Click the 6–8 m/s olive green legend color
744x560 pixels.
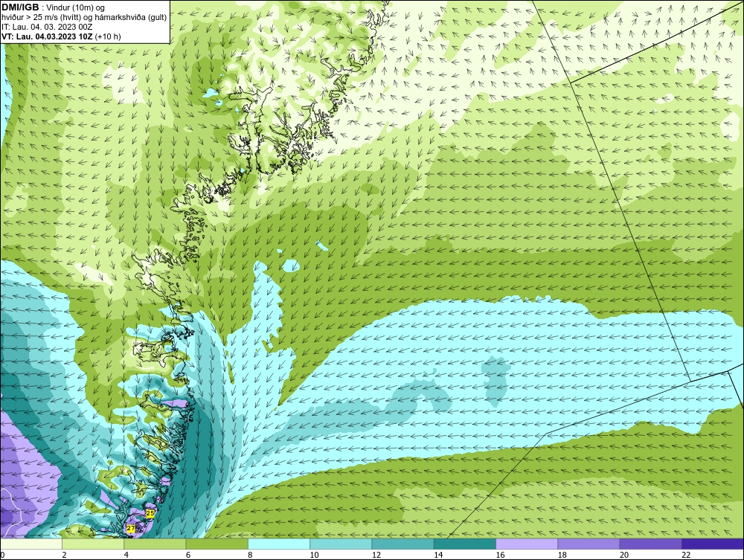point(217,544)
